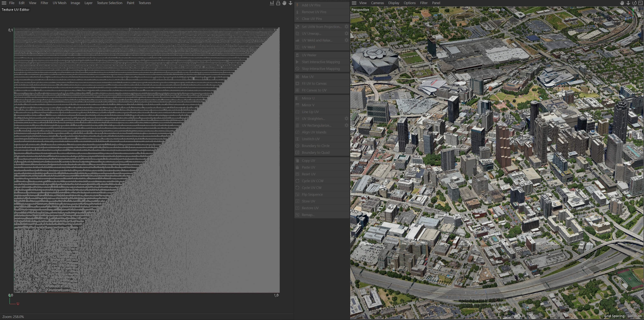644x320 pixels.
Task: Click UV Weld command
Action: [322, 47]
